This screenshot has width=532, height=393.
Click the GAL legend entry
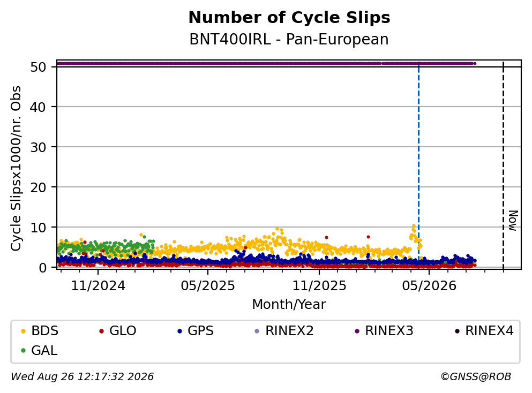pos(39,350)
